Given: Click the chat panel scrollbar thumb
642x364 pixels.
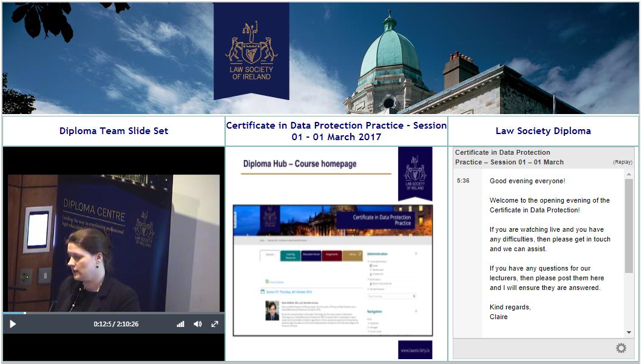Looking at the screenshot, I should point(629,224).
